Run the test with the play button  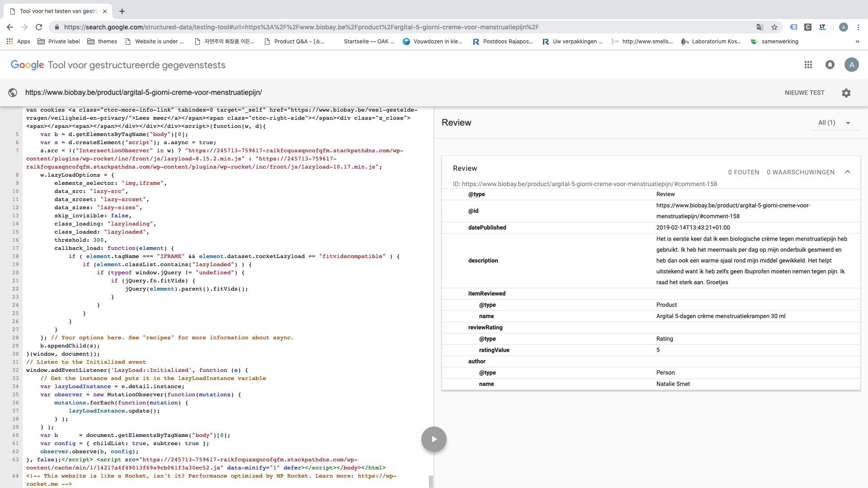click(x=434, y=439)
